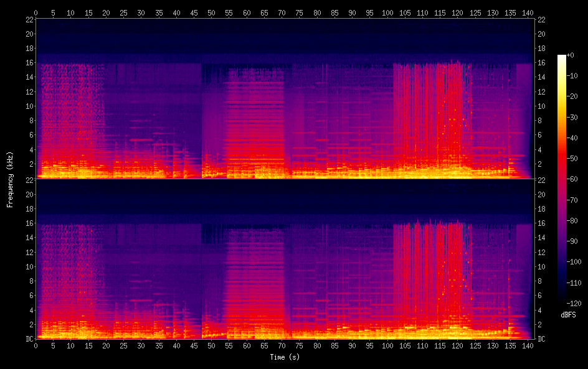
Task: Click the 10 kHz tick on lower channel's right axis
Action: point(541,266)
